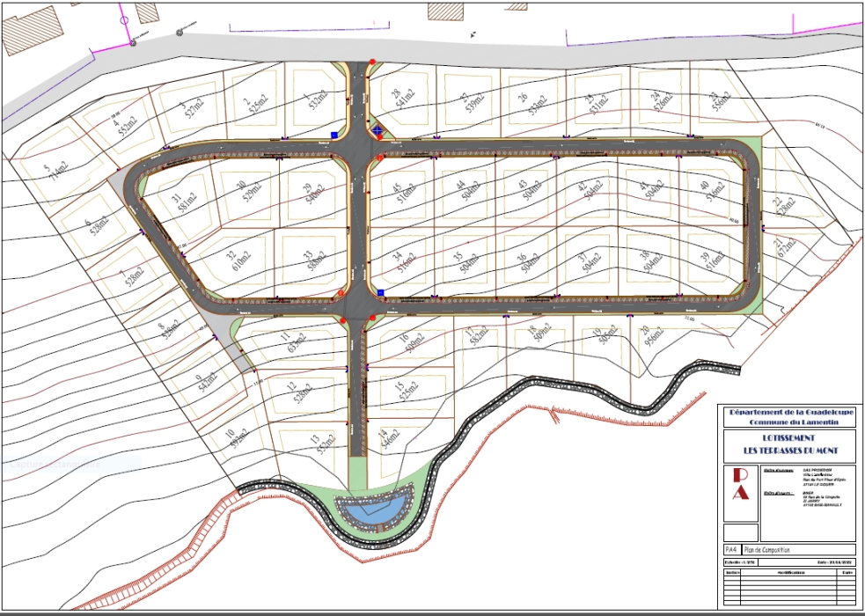Click the red PA logo in title block

point(741,483)
